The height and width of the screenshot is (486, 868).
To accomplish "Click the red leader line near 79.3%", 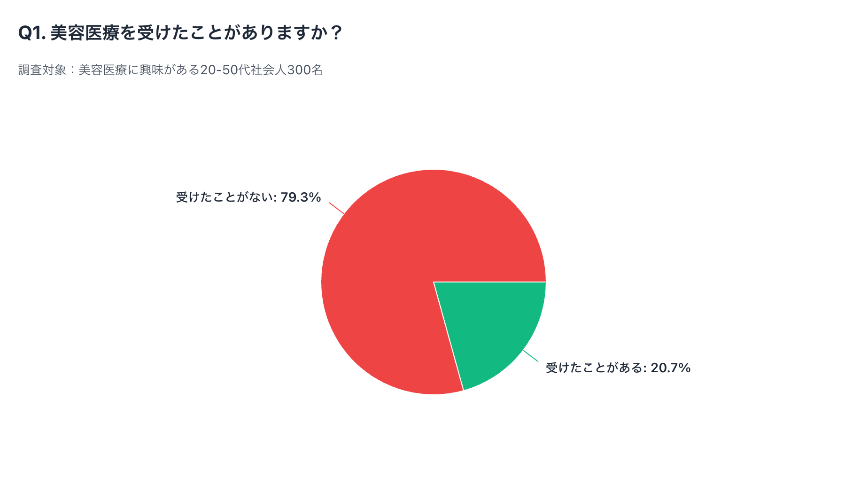I will pyautogui.click(x=336, y=208).
